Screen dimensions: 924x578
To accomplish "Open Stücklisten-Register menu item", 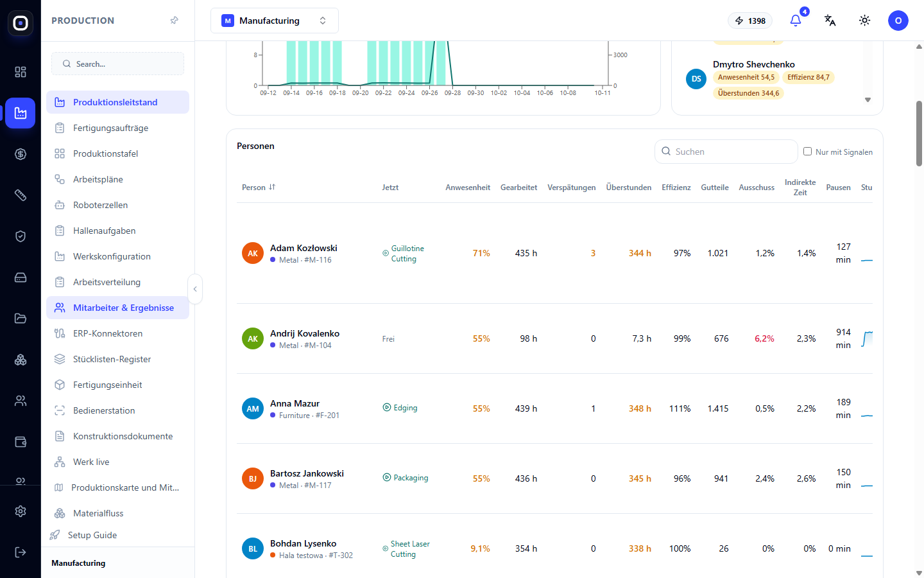I will [117, 359].
